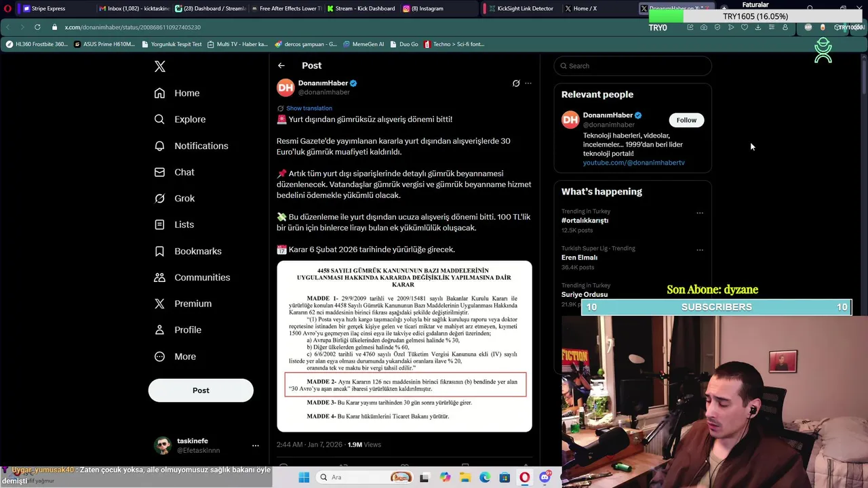Click the DonanımHaber name in Relevant people
Image resolution: width=868 pixels, height=488 pixels.
coord(608,115)
